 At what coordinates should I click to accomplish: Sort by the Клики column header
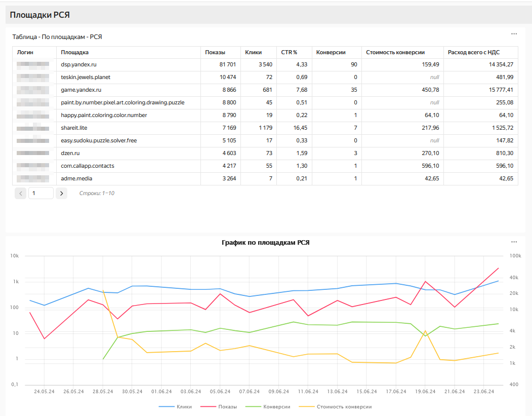click(x=254, y=52)
